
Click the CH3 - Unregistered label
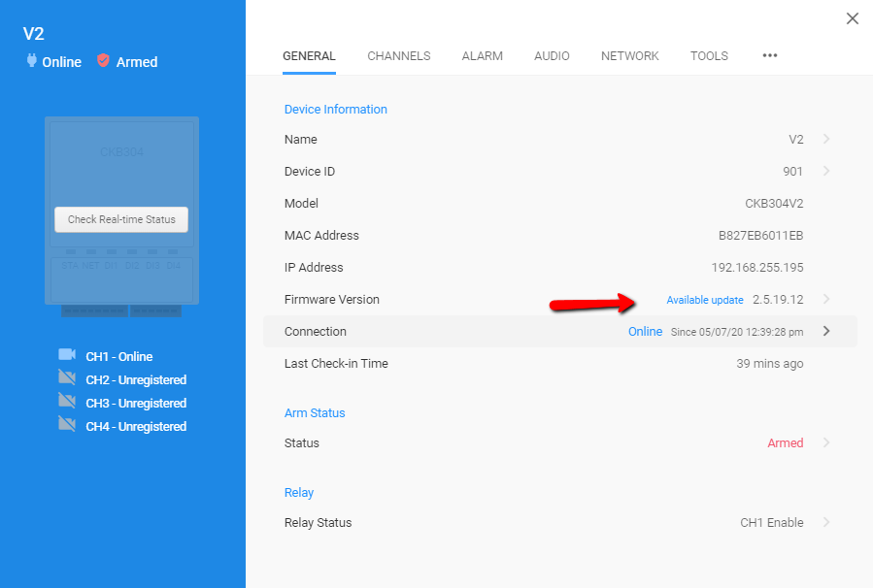(136, 404)
